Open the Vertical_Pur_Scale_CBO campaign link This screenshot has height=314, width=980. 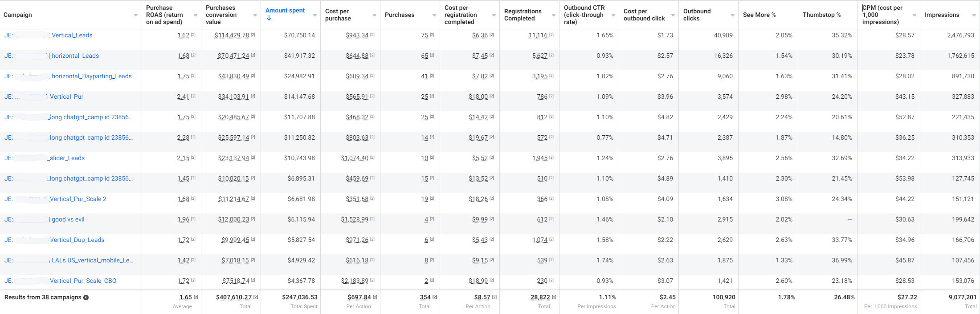[x=83, y=281]
